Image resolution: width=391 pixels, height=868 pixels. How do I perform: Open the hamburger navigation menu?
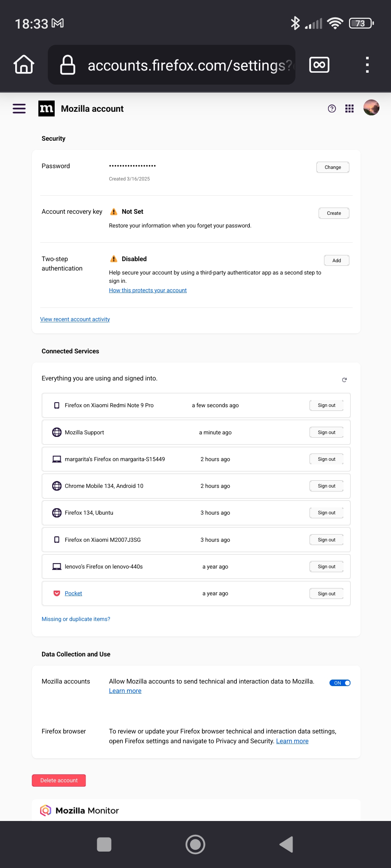[19, 109]
